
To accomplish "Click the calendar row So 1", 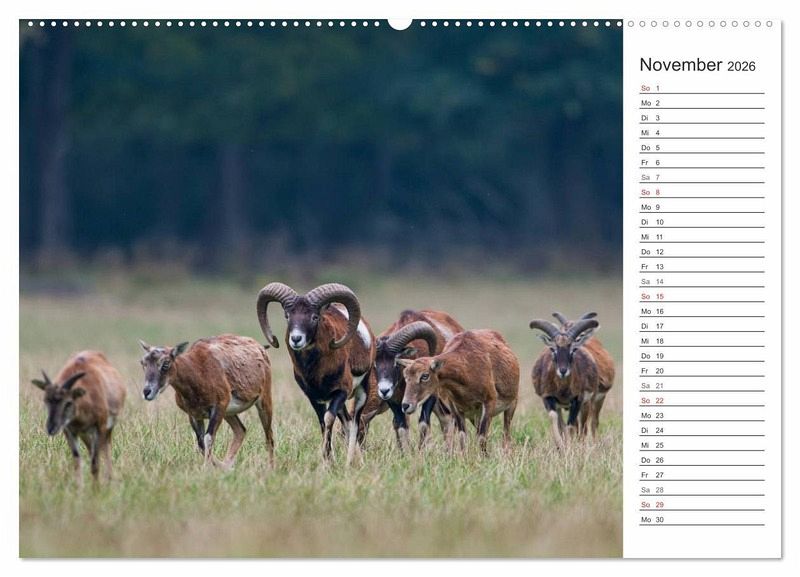I will (x=702, y=88).
